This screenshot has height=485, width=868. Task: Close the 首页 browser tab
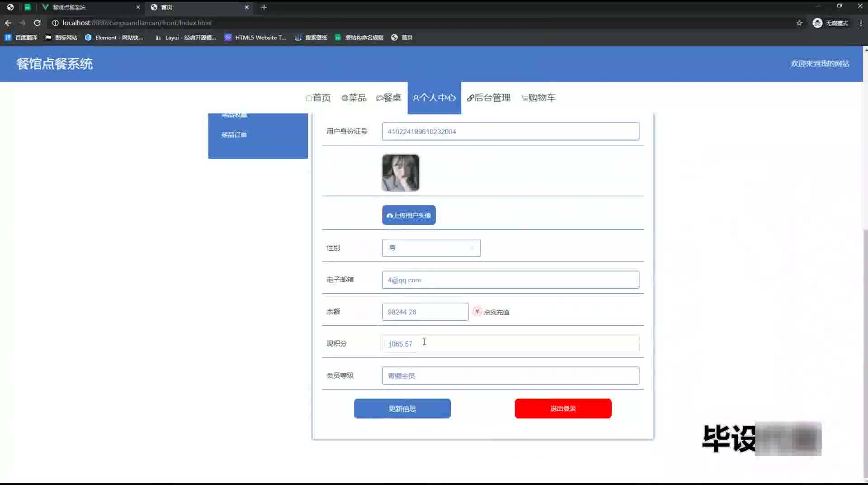coord(247,7)
